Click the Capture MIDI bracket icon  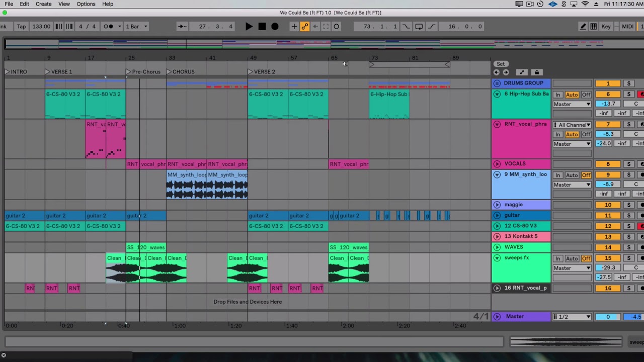point(326,27)
